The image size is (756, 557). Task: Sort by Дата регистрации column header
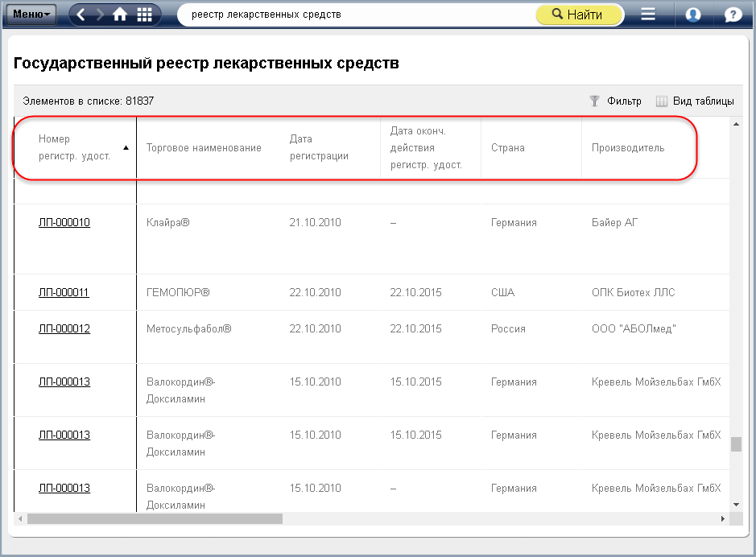coord(319,147)
